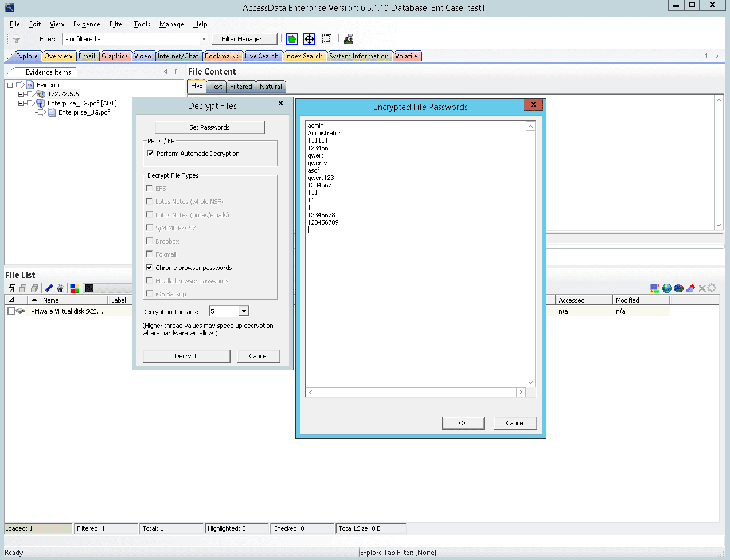Click the funnel filter icon beside Filter label
Viewport: 730px width, 560px height.
coord(17,39)
